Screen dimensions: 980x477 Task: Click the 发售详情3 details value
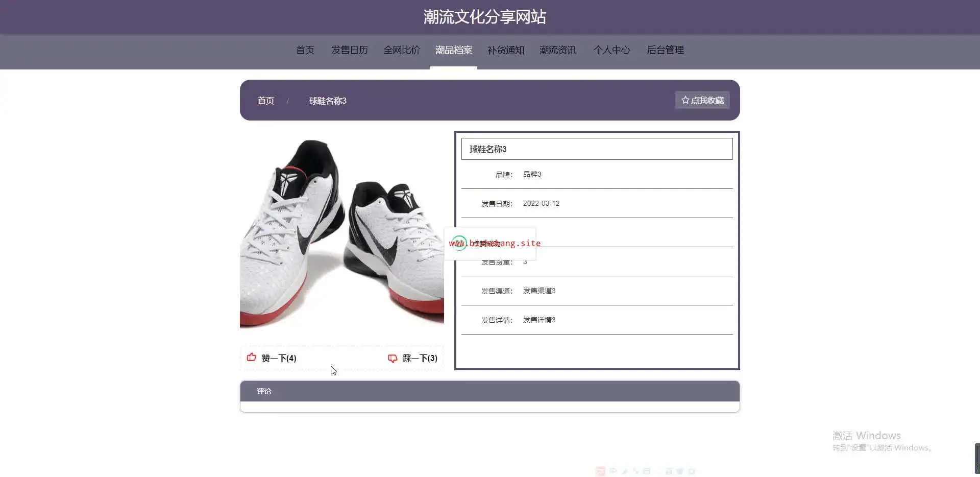pos(539,320)
